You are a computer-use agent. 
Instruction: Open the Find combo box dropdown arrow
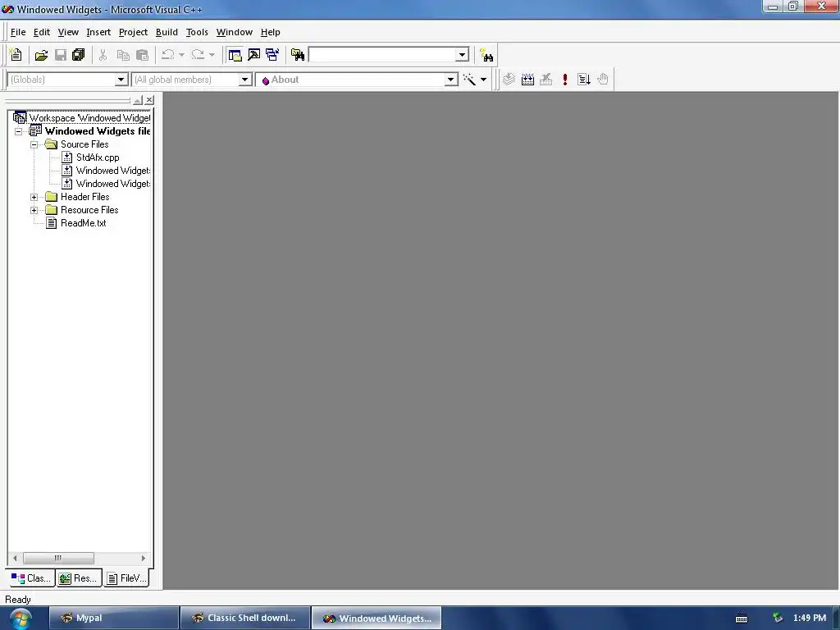(462, 55)
